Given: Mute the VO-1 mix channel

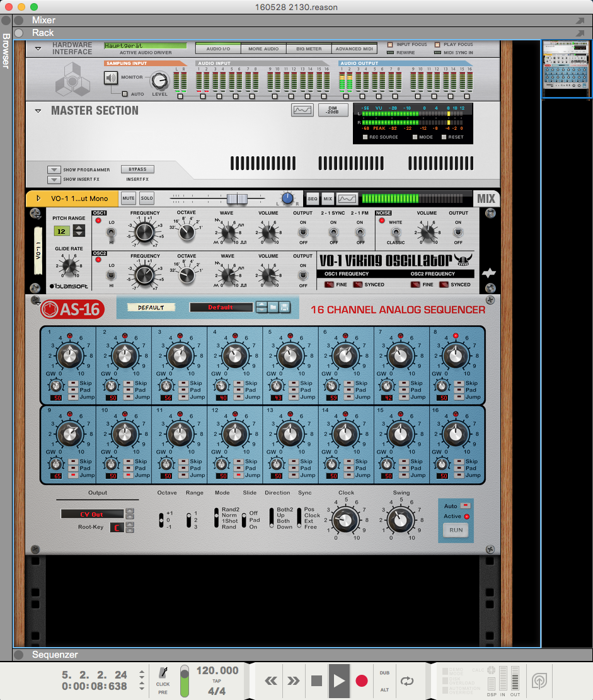Looking at the screenshot, I should pyautogui.click(x=129, y=198).
